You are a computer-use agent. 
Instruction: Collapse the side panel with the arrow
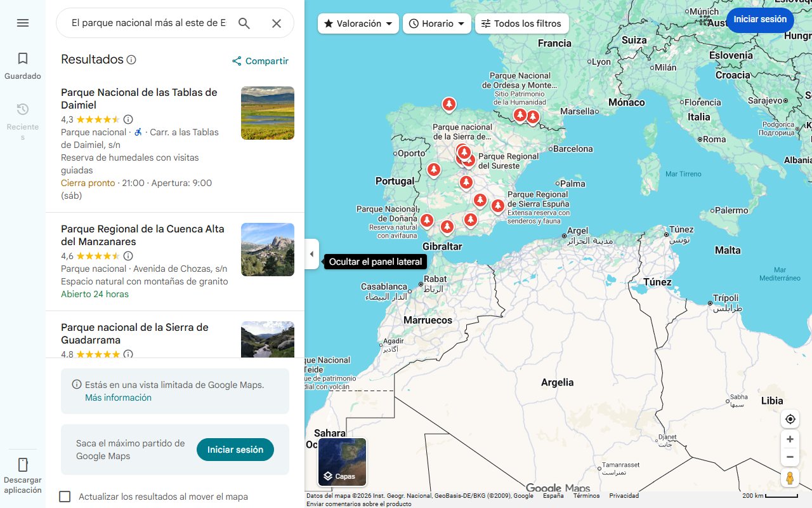tap(311, 254)
